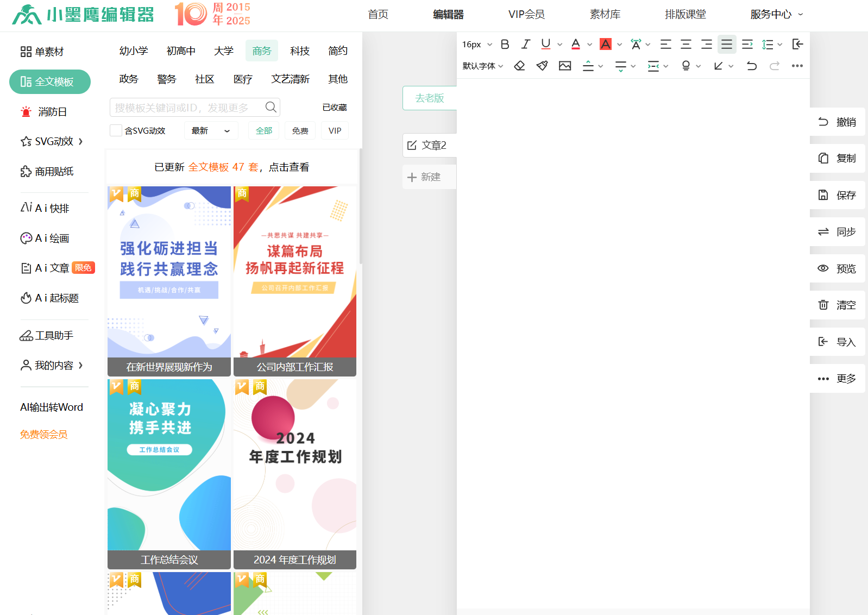Image resolution: width=868 pixels, height=615 pixels.
Task: Click the editor toolbar undo arrow
Action: (x=752, y=66)
